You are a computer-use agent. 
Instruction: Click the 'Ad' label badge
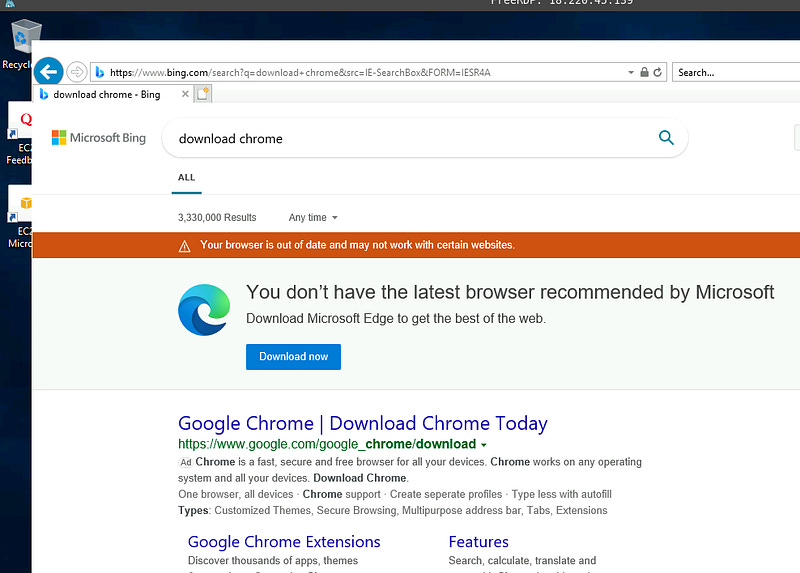(x=186, y=462)
